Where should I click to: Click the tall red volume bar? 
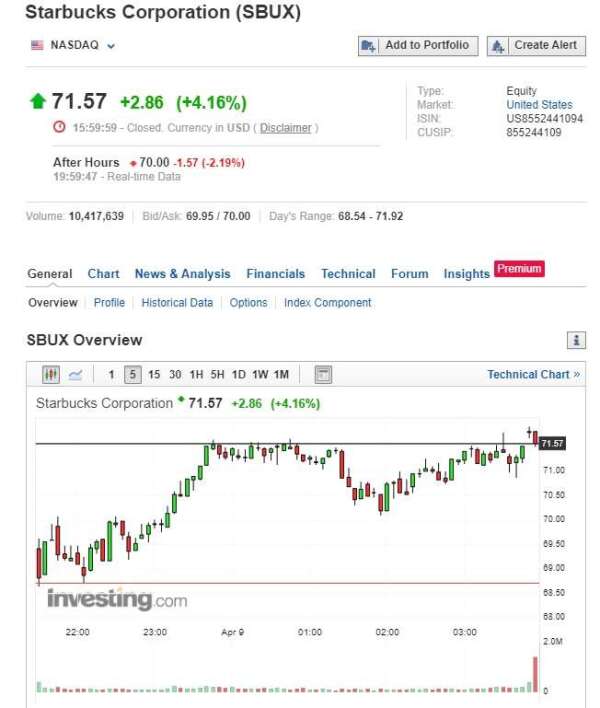tap(535, 674)
